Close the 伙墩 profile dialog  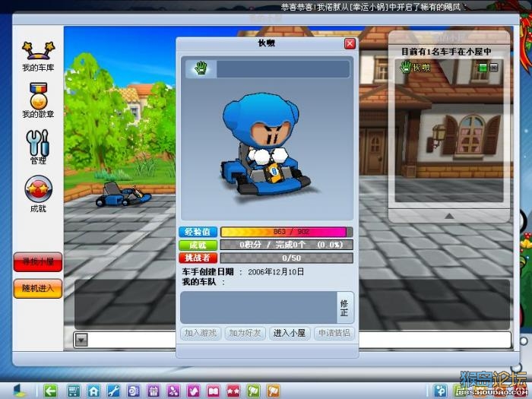[350, 44]
